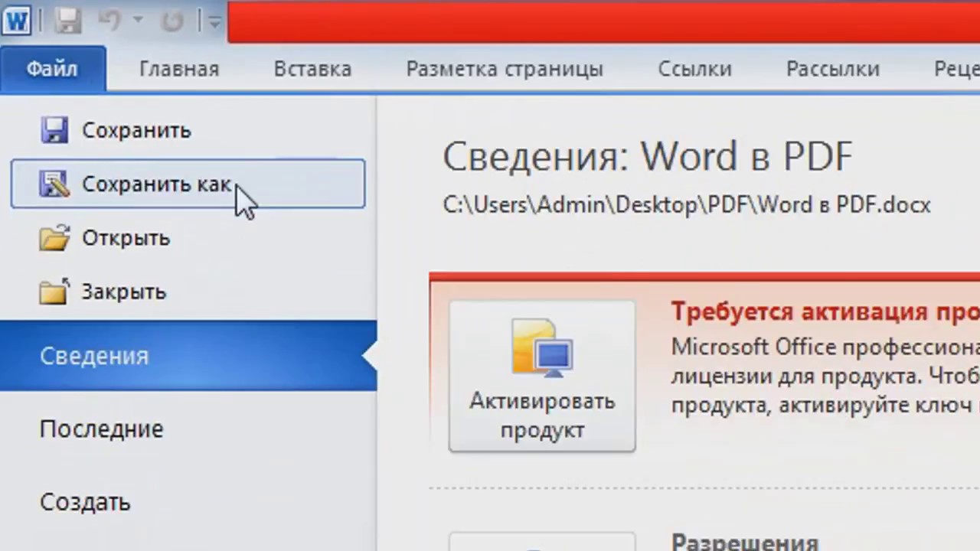
Task: Click the Разрешения section heading
Action: 745,541
